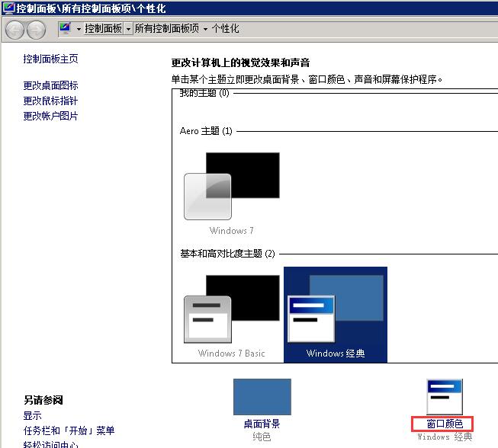This screenshot has height=448, width=498.
Task: Click the Back navigation arrow button
Action: 14,30
